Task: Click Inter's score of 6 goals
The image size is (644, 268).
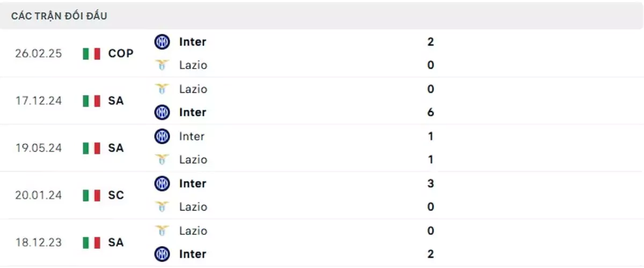Action: tap(430, 113)
